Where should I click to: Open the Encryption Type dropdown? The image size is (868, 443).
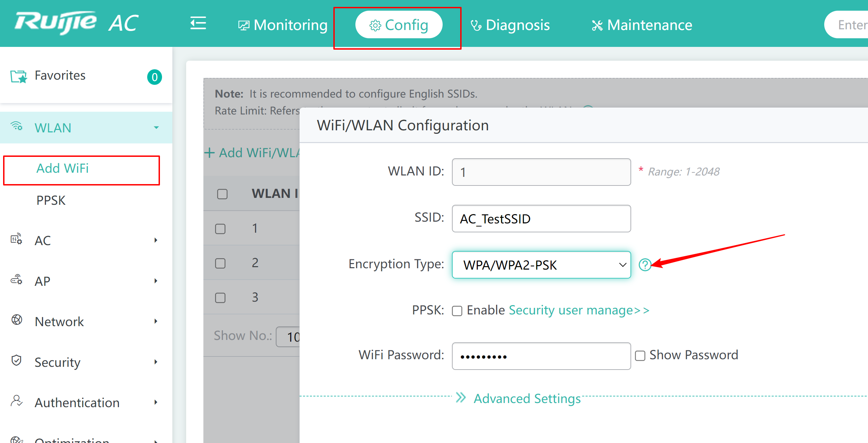pyautogui.click(x=541, y=265)
